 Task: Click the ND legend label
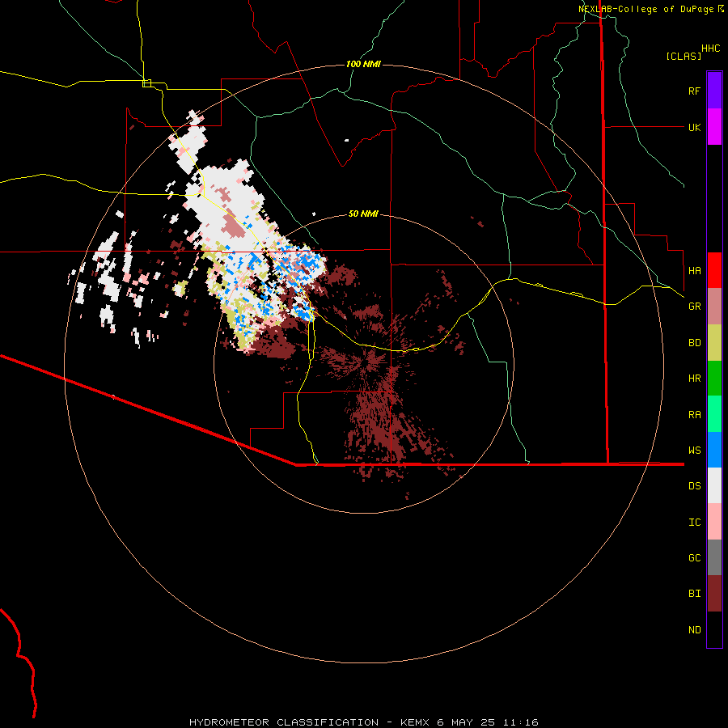[694, 629]
